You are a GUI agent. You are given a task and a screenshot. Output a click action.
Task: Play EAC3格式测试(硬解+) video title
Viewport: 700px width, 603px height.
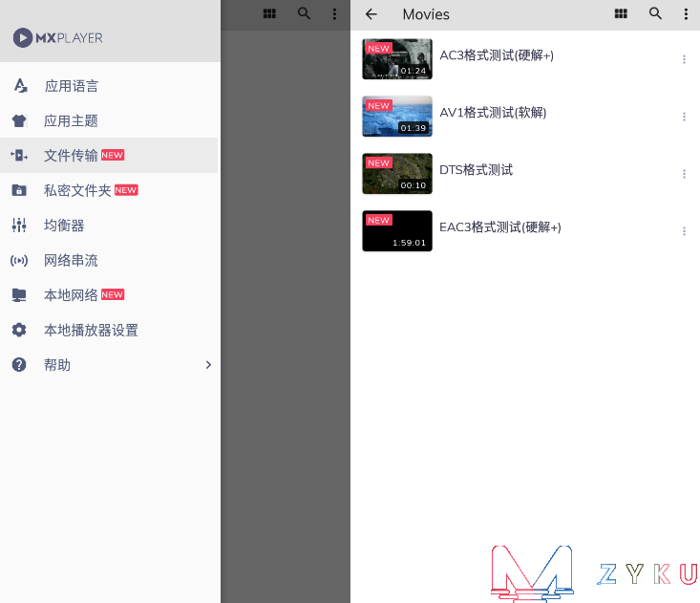(500, 226)
